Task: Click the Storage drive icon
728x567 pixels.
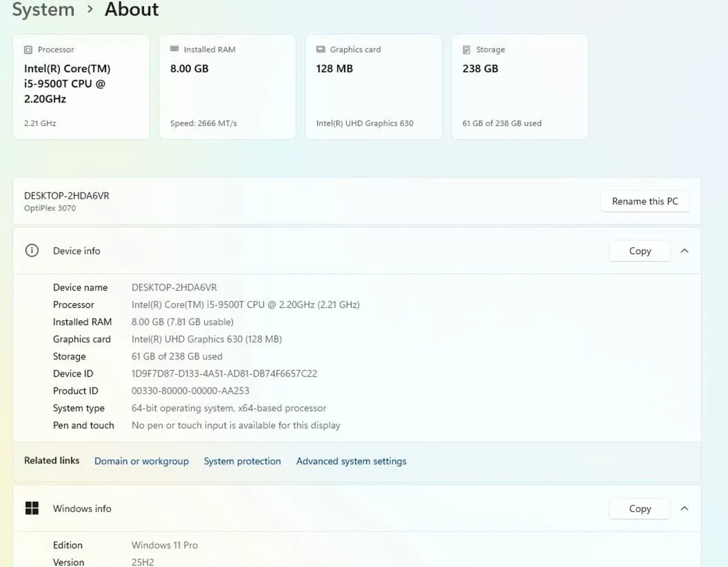Action: [467, 50]
